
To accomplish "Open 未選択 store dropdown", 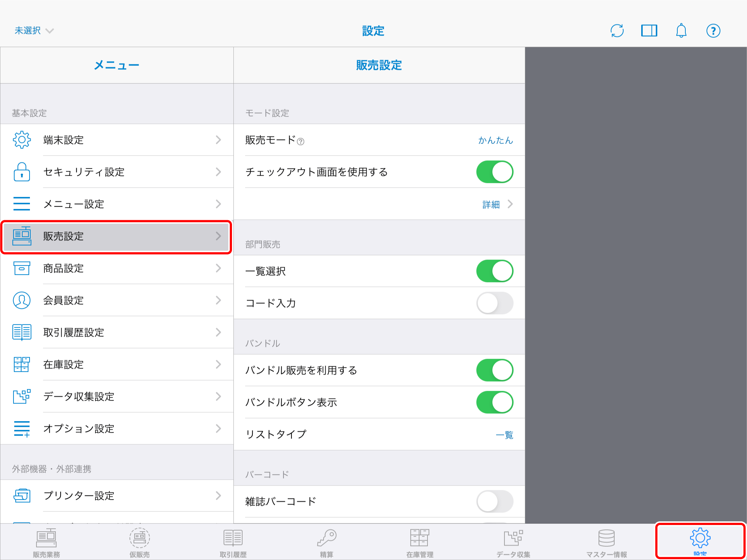I will point(34,31).
